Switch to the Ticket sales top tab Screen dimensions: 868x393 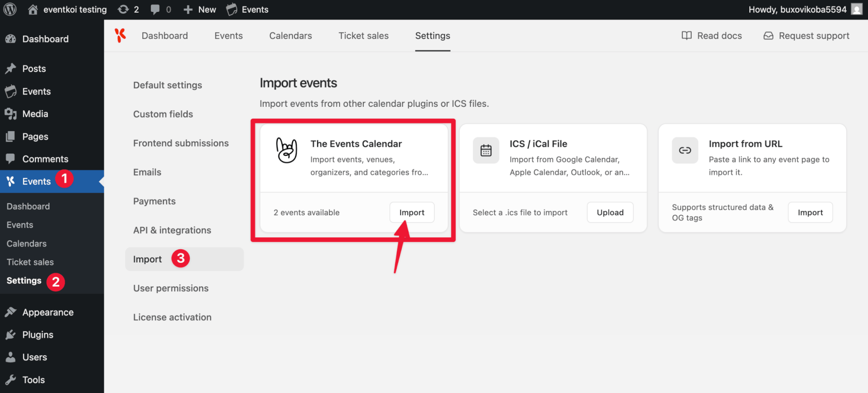coord(364,36)
